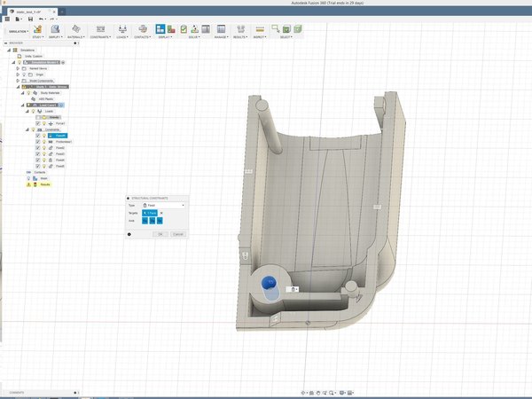Viewport: 532px width, 399px height.
Task: Open the Solve dropdown menu label
Action: [x=193, y=37]
